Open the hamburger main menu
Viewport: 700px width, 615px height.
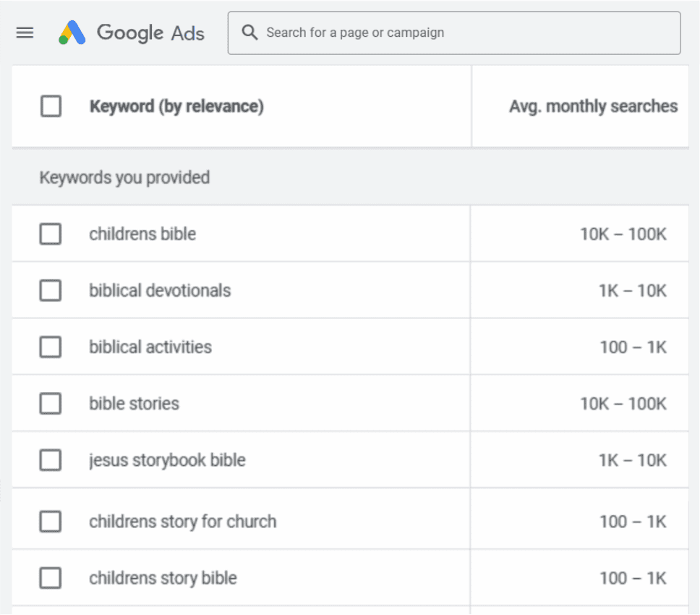(25, 33)
